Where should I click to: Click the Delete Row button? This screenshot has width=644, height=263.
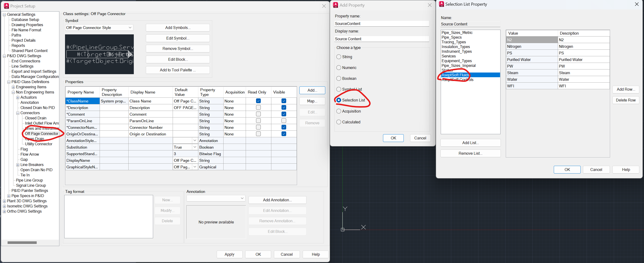[625, 100]
